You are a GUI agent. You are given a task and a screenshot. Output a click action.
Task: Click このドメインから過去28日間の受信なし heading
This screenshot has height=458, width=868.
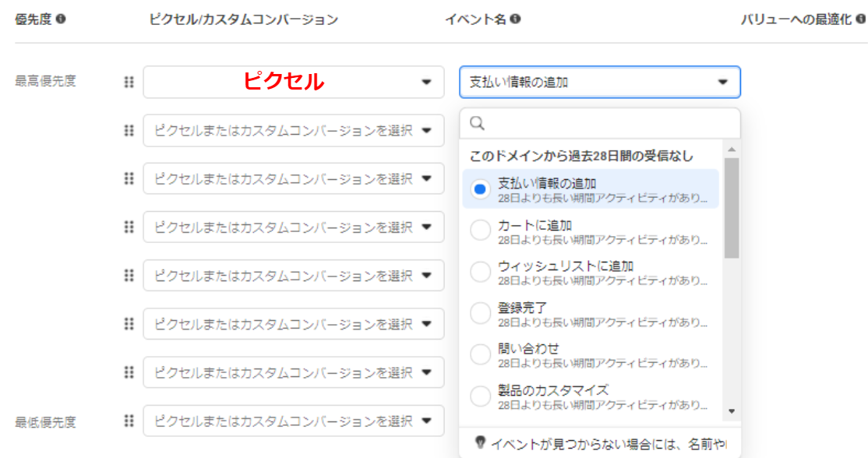581,156
